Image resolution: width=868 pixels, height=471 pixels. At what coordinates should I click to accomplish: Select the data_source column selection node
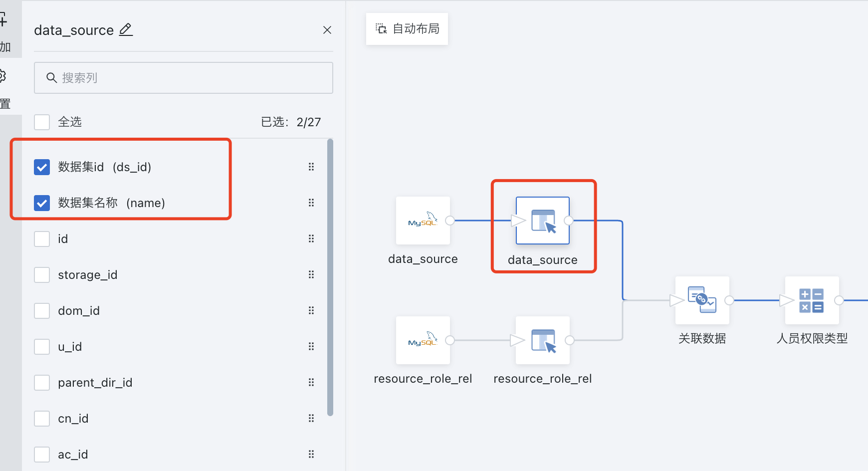coord(542,221)
